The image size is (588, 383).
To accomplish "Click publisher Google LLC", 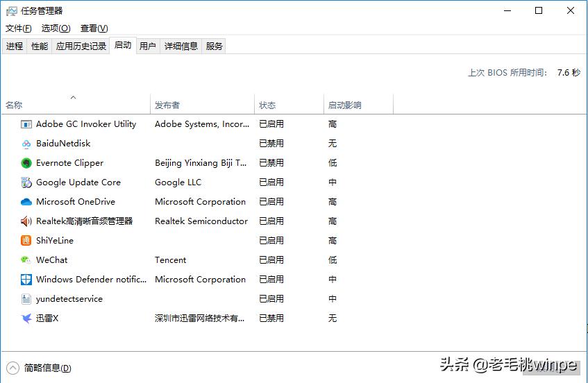I will [x=178, y=182].
